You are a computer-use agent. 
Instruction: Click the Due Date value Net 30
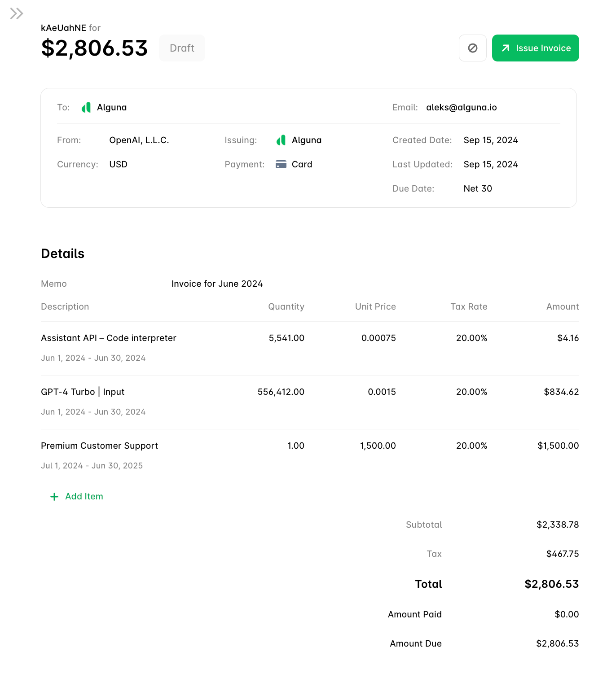click(x=478, y=188)
